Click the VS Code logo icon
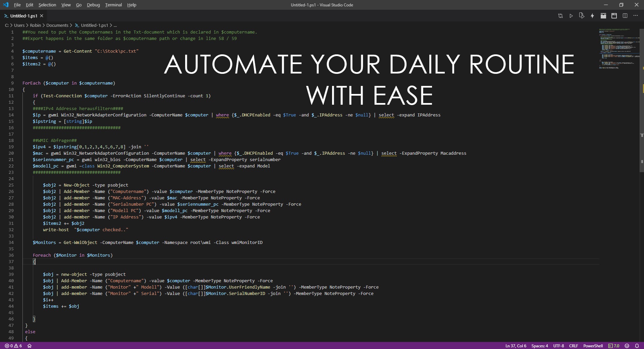 click(x=6, y=5)
